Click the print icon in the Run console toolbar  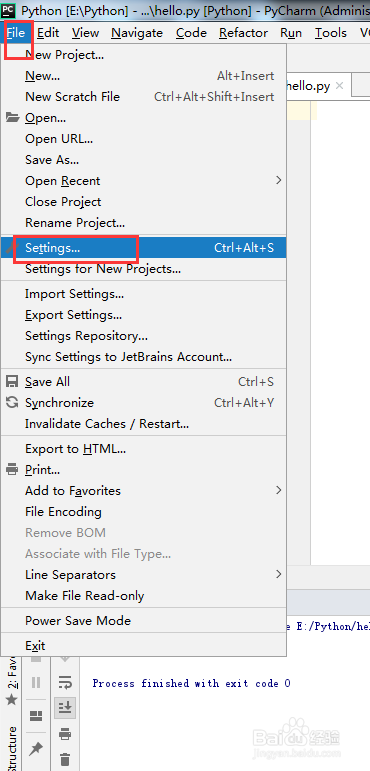[65, 734]
